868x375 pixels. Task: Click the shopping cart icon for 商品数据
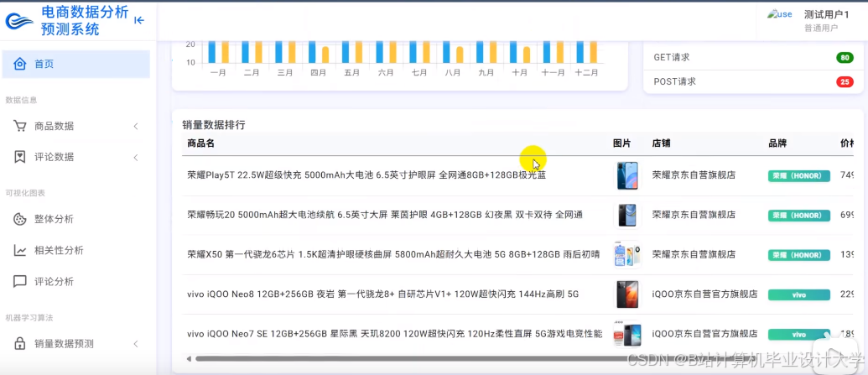[x=19, y=127]
